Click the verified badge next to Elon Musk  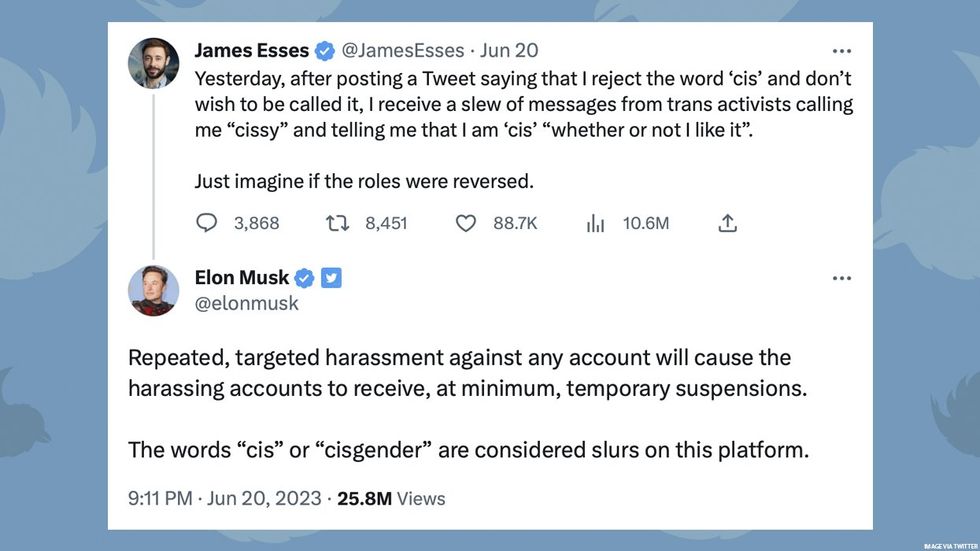coord(305,278)
